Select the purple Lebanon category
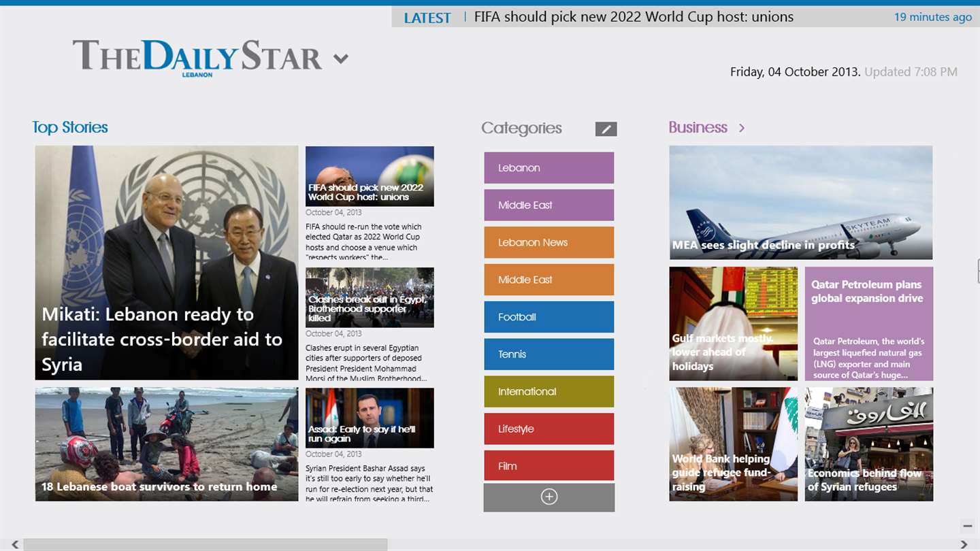Screen dimensions: 980x551 549,167
